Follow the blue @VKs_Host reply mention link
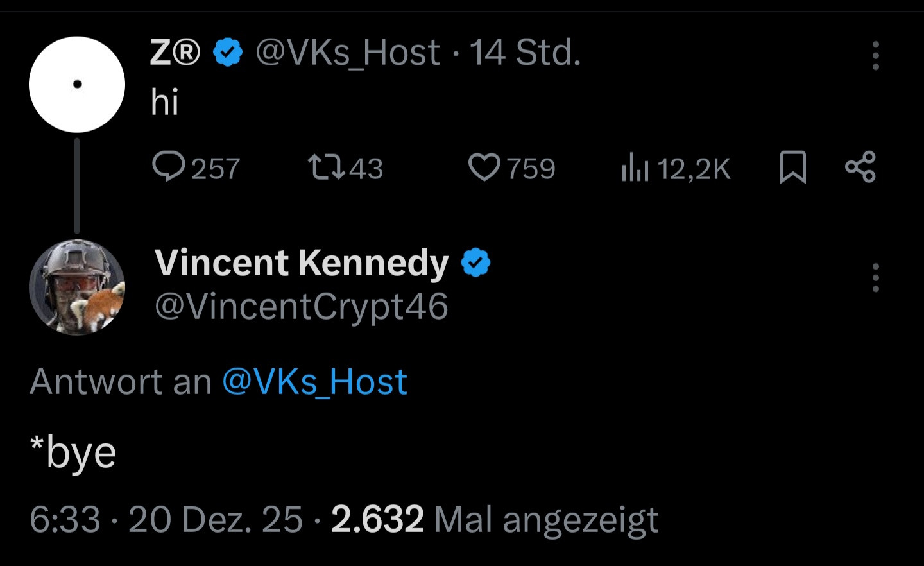 (x=314, y=382)
